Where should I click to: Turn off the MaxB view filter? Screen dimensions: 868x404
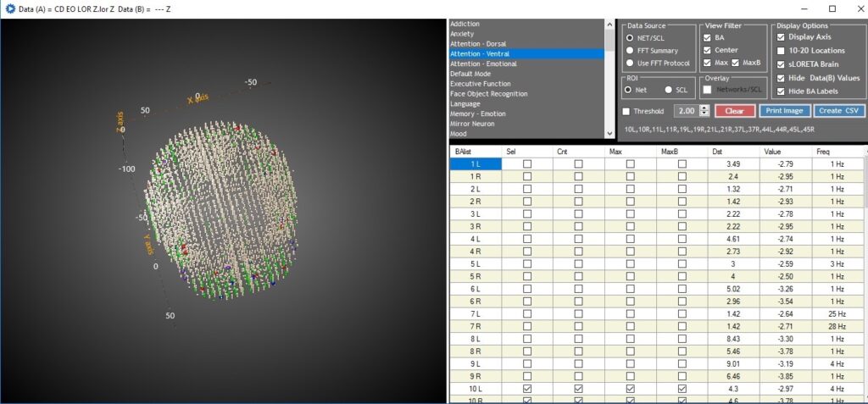(734, 64)
